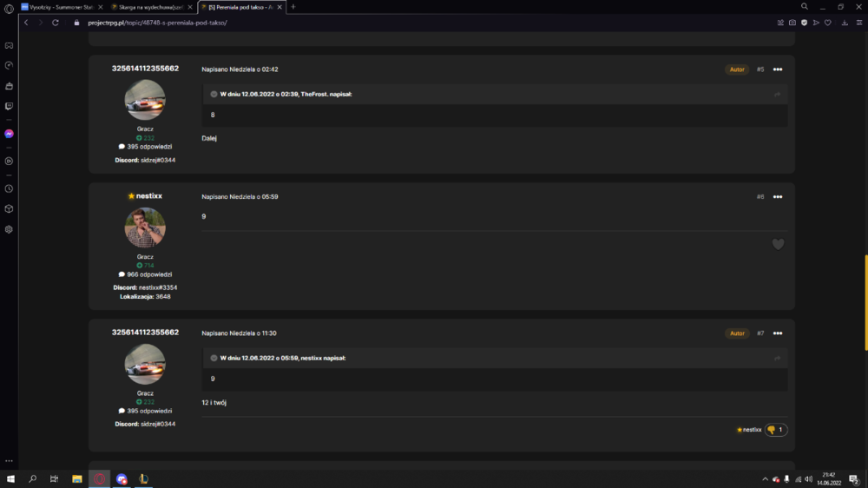Click the thumbs-down reaction badge on post #7
The image size is (868, 488).
(776, 430)
